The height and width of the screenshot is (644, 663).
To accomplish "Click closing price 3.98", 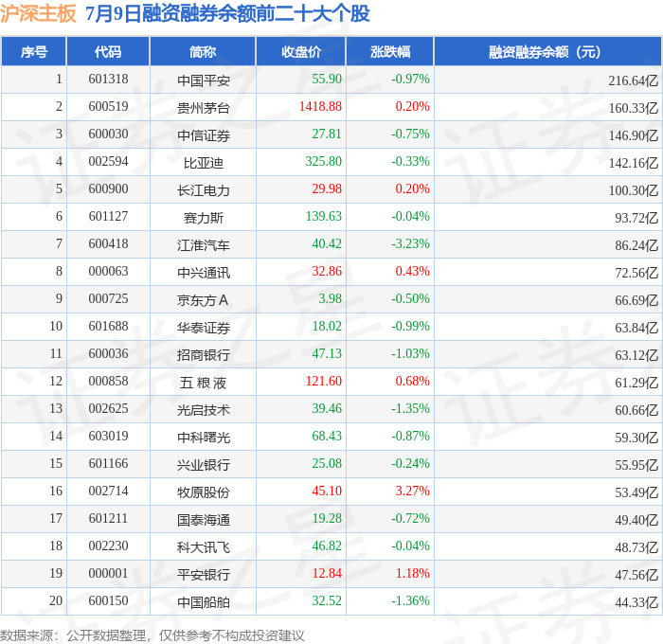I will click(331, 298).
